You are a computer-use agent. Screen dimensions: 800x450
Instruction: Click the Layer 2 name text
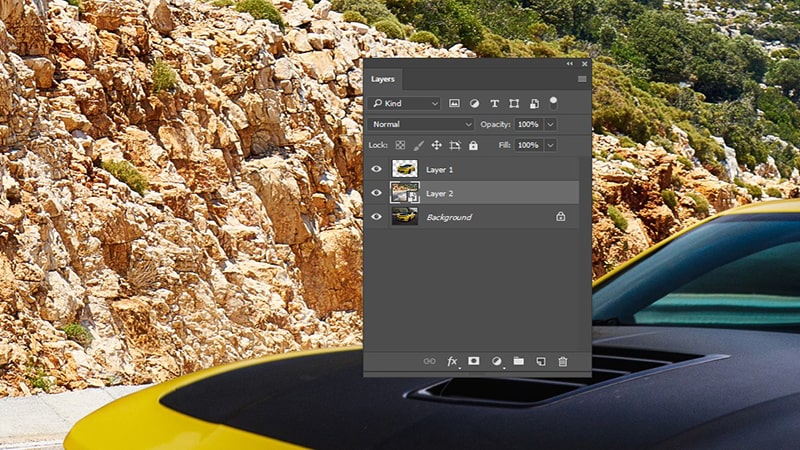tap(439, 193)
